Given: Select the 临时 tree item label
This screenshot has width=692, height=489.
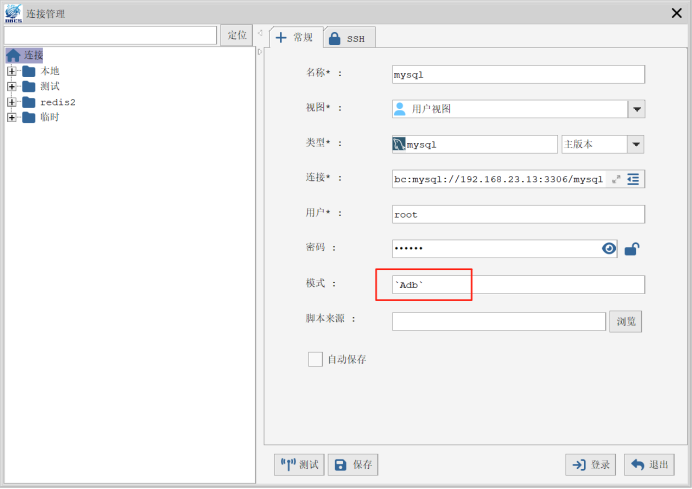Looking at the screenshot, I should point(50,117).
